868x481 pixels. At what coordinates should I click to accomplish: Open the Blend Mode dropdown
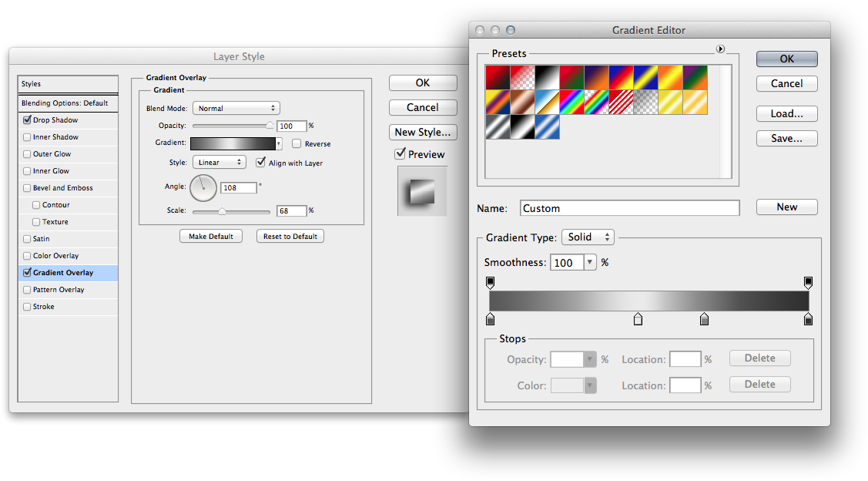[236, 108]
